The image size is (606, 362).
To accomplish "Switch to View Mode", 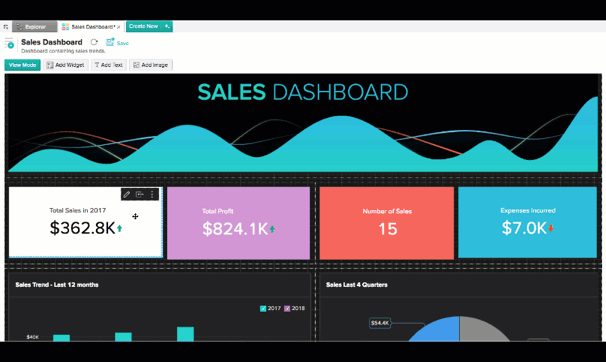I will [x=22, y=65].
